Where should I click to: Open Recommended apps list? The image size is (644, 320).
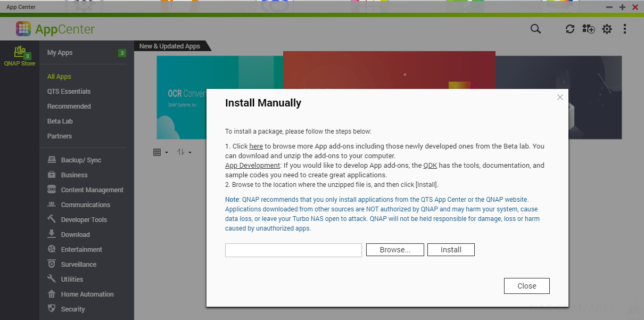[69, 106]
